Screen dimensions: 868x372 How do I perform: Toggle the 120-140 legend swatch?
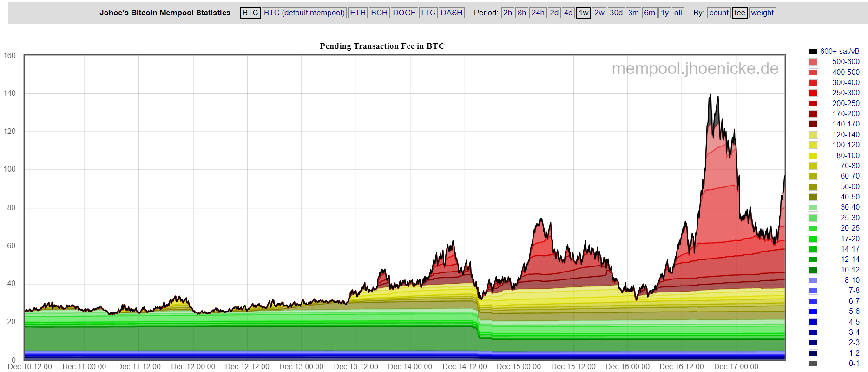(x=813, y=134)
